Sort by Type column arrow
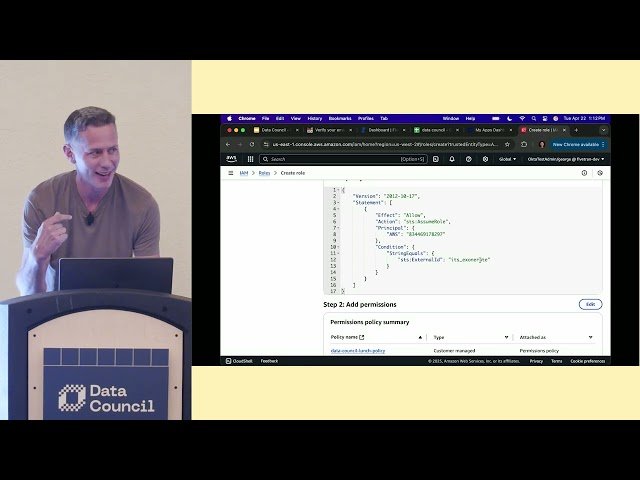Image resolution: width=640 pixels, height=480 pixels. point(506,337)
